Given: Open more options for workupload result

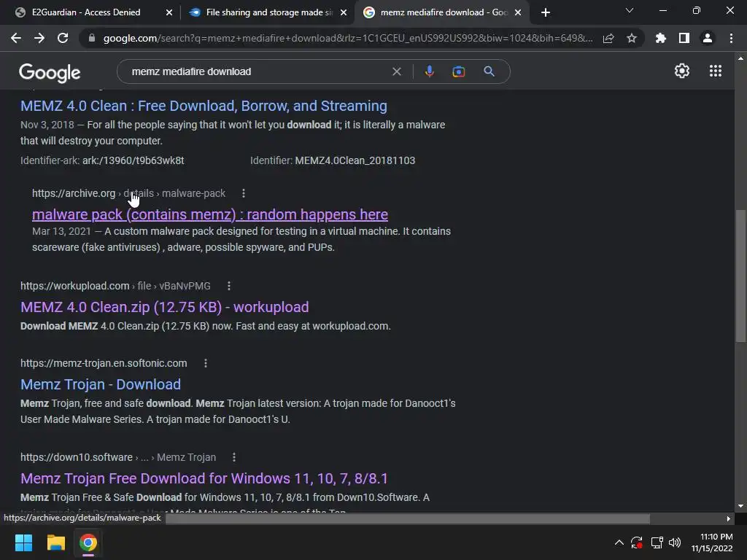Looking at the screenshot, I should (229, 286).
